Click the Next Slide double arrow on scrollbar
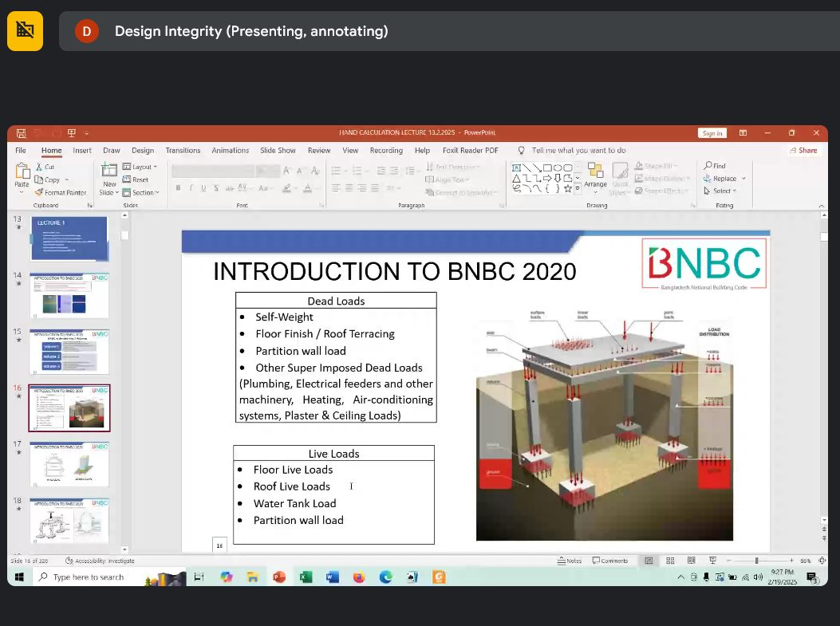 pos(824,538)
